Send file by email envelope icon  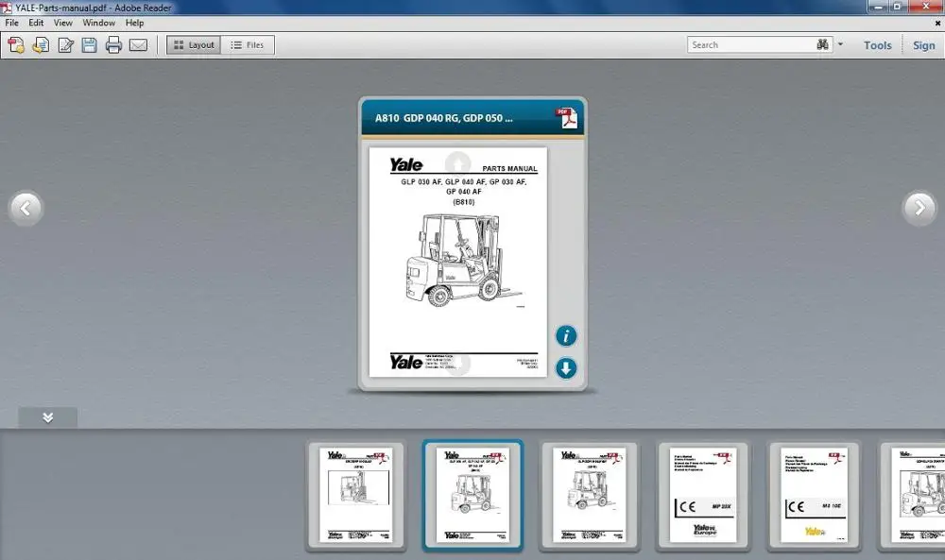pyautogui.click(x=138, y=45)
